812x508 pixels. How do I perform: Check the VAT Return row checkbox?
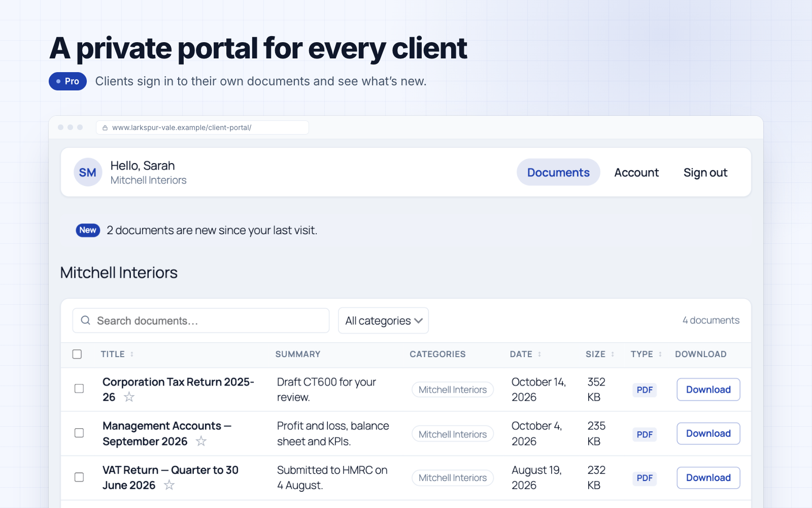click(79, 477)
